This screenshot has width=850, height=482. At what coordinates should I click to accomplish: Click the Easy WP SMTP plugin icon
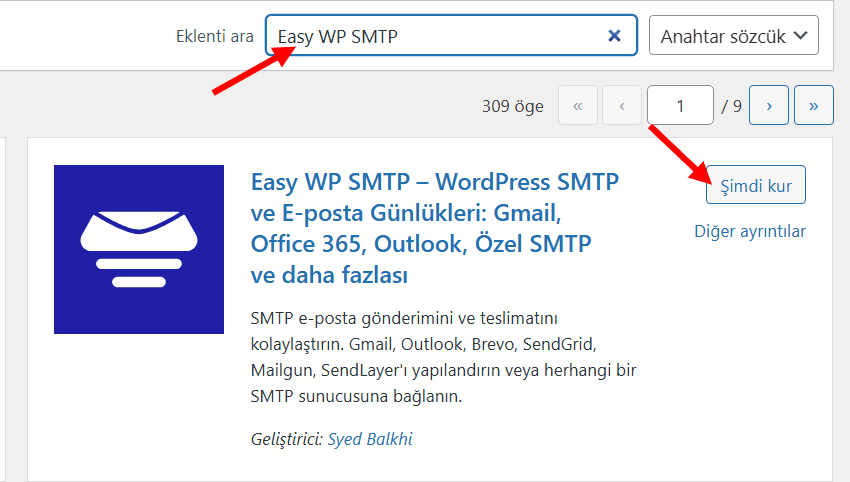tap(139, 249)
